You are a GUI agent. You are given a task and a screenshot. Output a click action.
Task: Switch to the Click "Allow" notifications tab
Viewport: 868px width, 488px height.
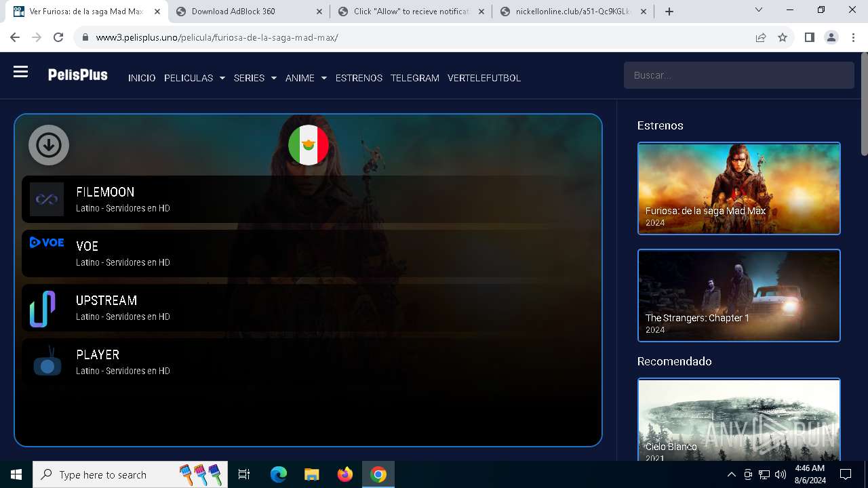pos(412,11)
